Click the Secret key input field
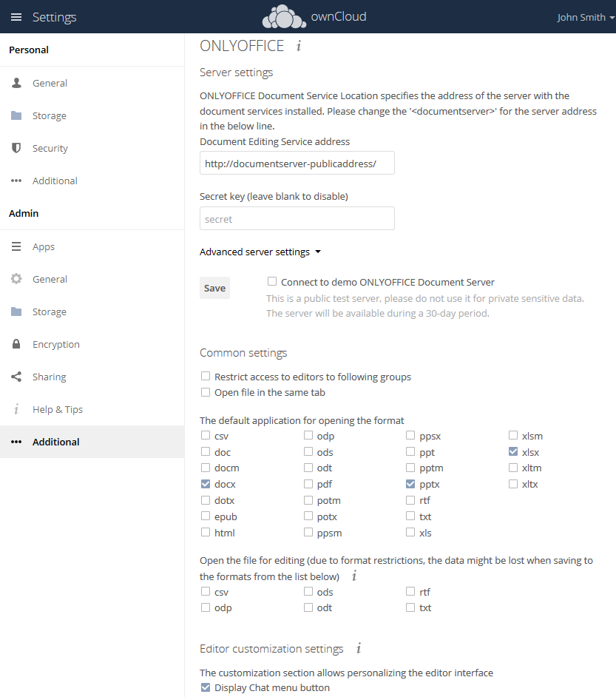 (x=297, y=219)
